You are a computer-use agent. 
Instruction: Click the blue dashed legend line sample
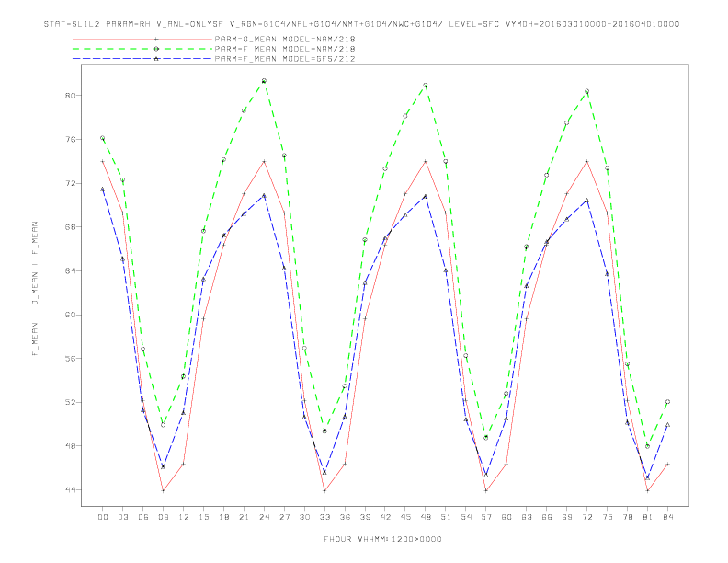142,59
